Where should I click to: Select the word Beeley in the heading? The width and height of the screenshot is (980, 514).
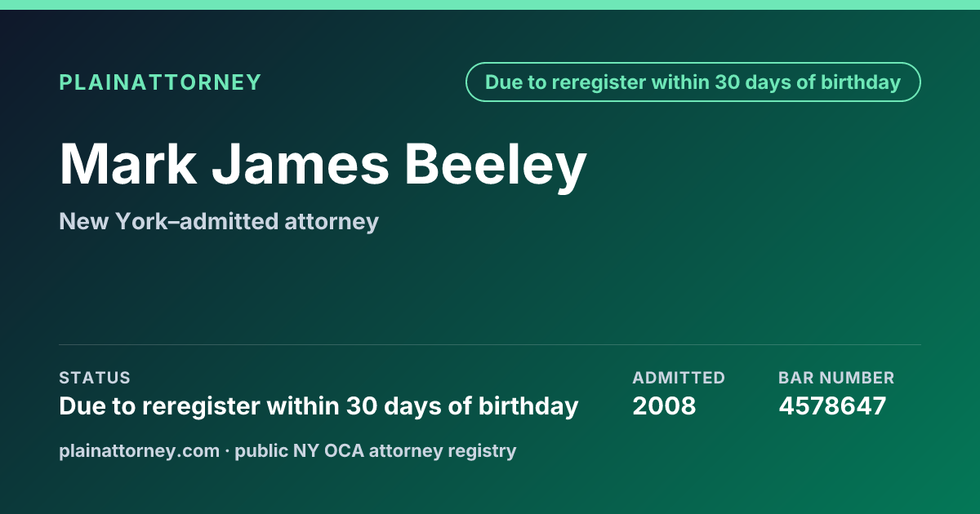pos(496,164)
